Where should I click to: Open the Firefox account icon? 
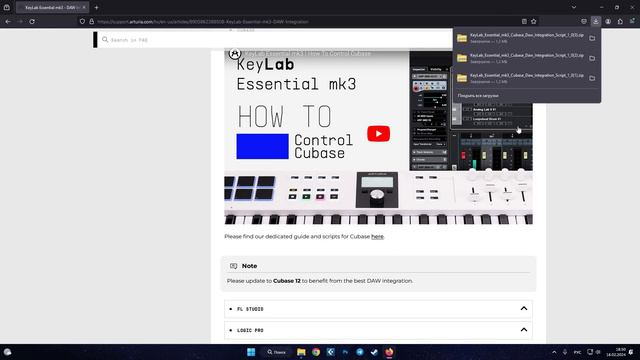pyautogui.click(x=608, y=22)
